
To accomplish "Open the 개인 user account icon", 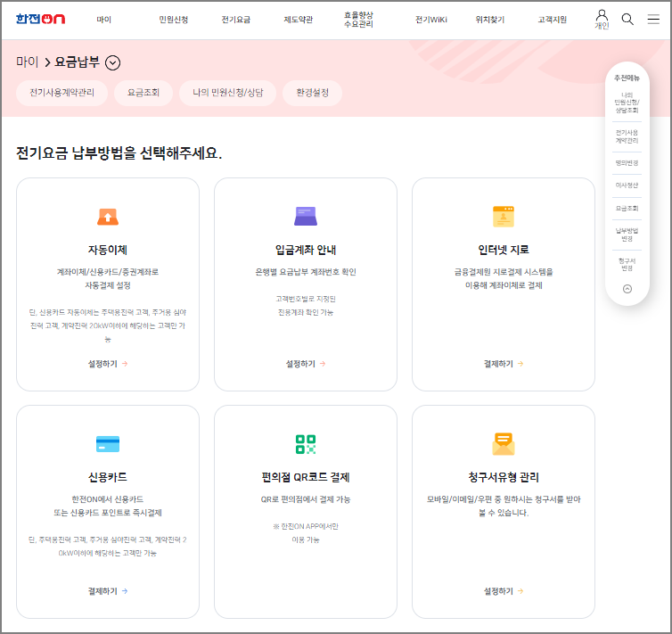I will click(602, 20).
